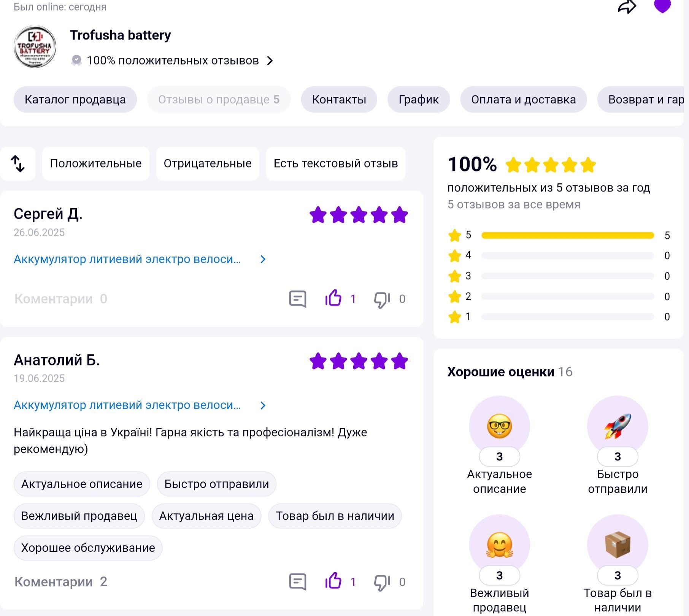Click Быстро отправили tag in Анатолий review
689x616 pixels.
pyautogui.click(x=217, y=484)
